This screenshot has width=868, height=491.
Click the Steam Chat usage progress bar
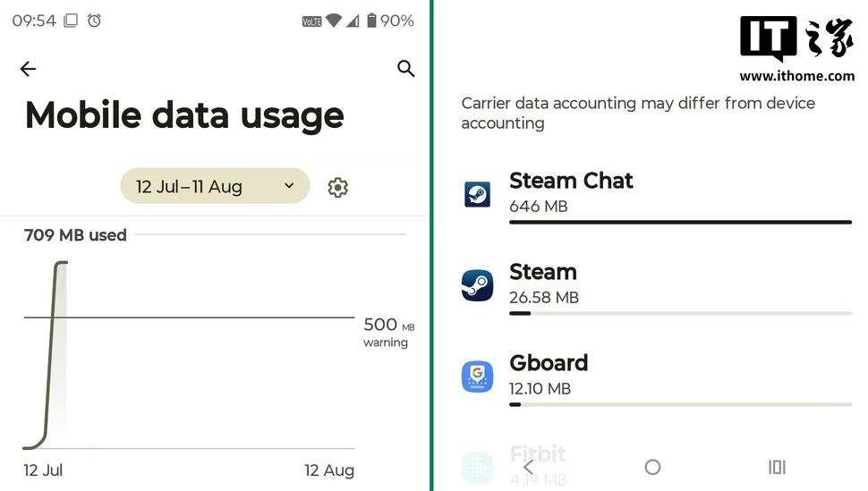tap(680, 222)
